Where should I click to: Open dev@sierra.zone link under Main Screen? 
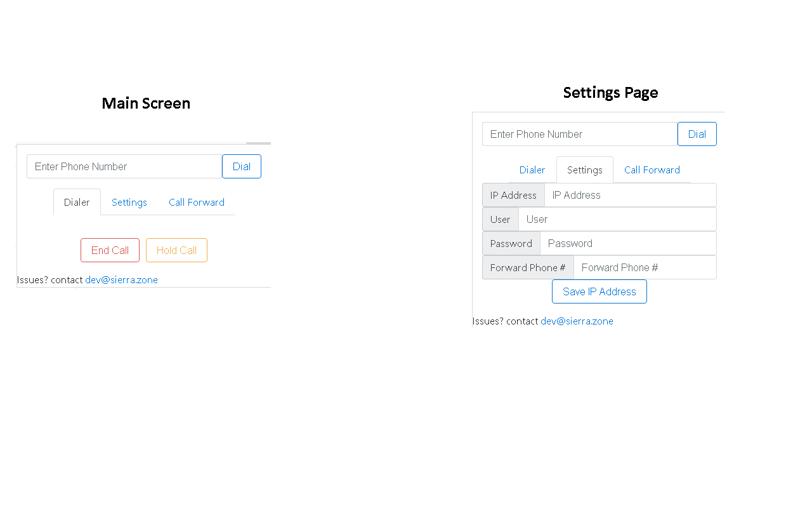(x=122, y=280)
